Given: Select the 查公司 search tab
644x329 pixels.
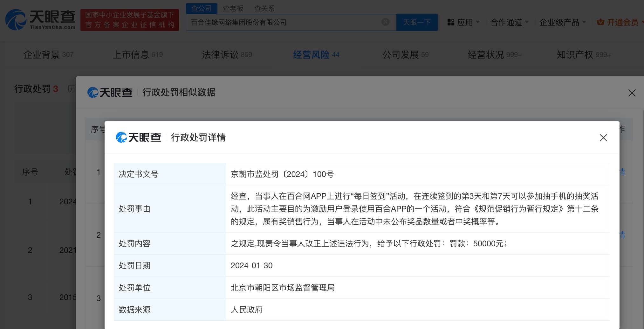Looking at the screenshot, I should coord(202,8).
